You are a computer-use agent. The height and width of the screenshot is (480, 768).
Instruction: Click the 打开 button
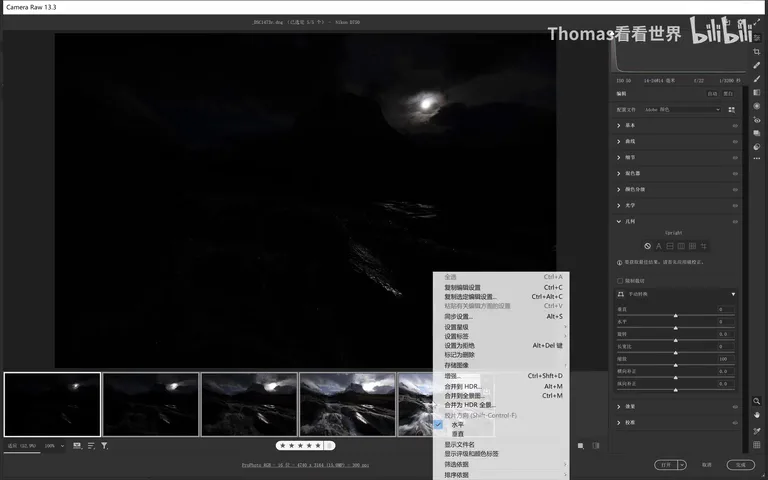(666, 465)
